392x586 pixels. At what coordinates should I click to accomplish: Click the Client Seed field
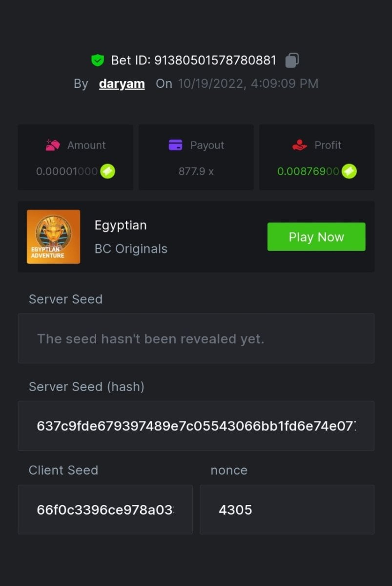pos(105,510)
